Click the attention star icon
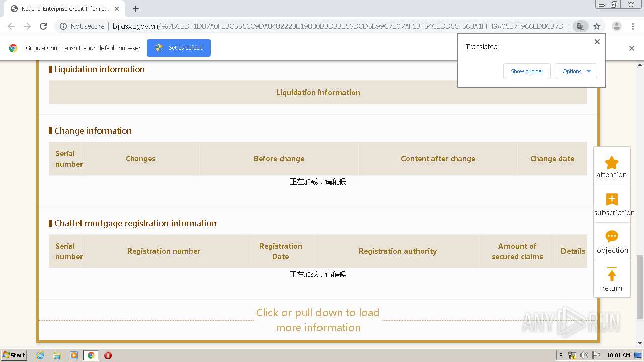644x362 pixels. point(612,163)
